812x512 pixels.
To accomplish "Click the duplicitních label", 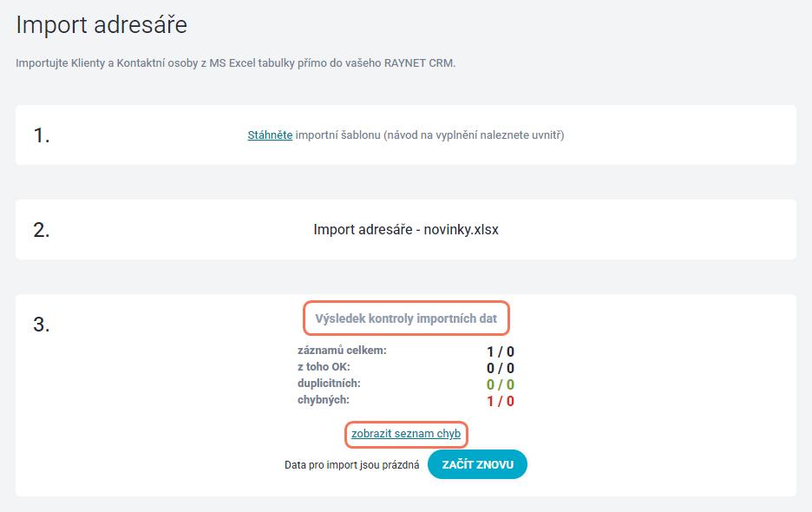I will [329, 384].
